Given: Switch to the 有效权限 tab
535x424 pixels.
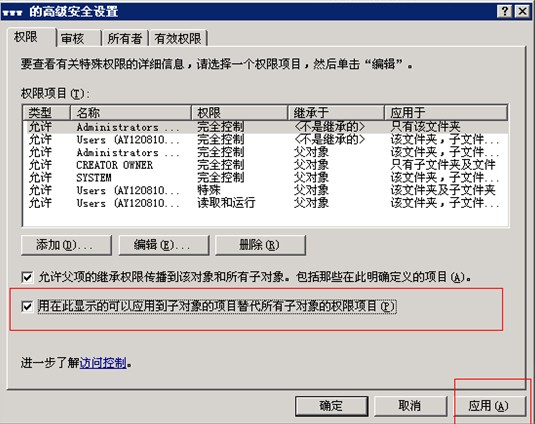Looking at the screenshot, I should (178, 38).
